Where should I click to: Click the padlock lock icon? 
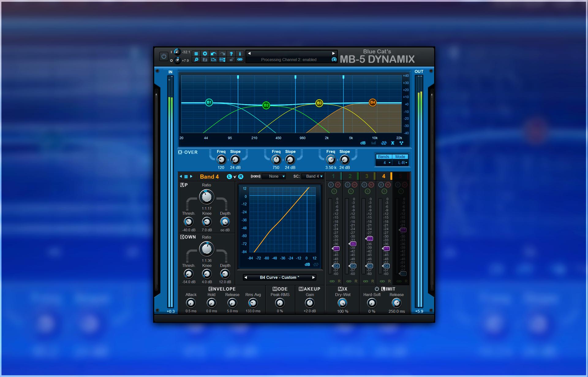(x=231, y=60)
